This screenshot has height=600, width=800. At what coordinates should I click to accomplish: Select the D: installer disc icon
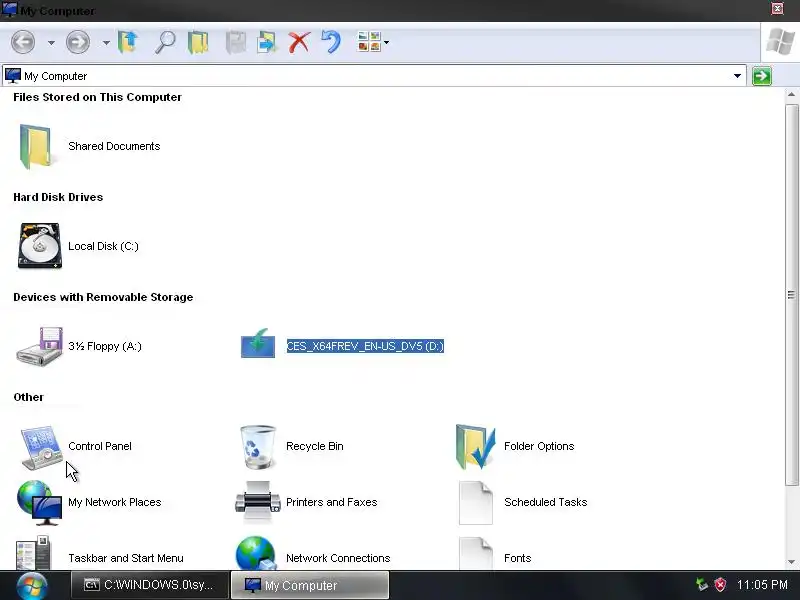pyautogui.click(x=258, y=344)
